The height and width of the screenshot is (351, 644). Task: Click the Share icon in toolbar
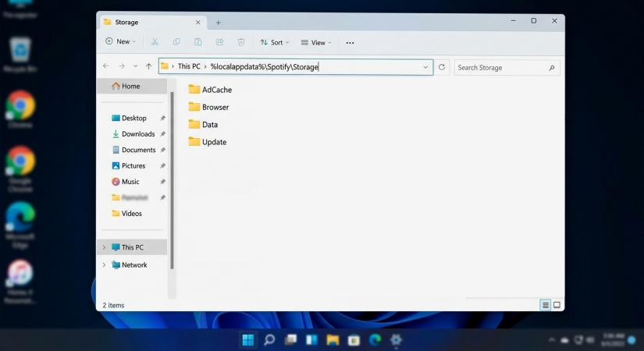(x=219, y=42)
